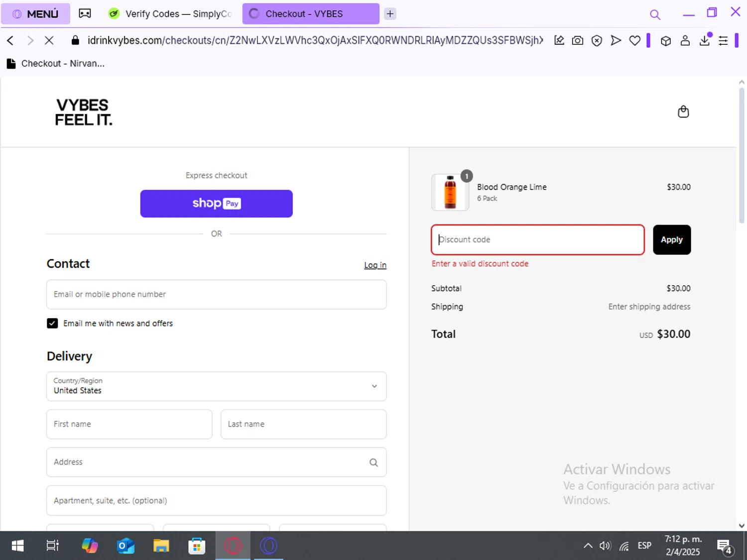Show hidden system tray icons
The image size is (747, 560).
[x=588, y=546]
